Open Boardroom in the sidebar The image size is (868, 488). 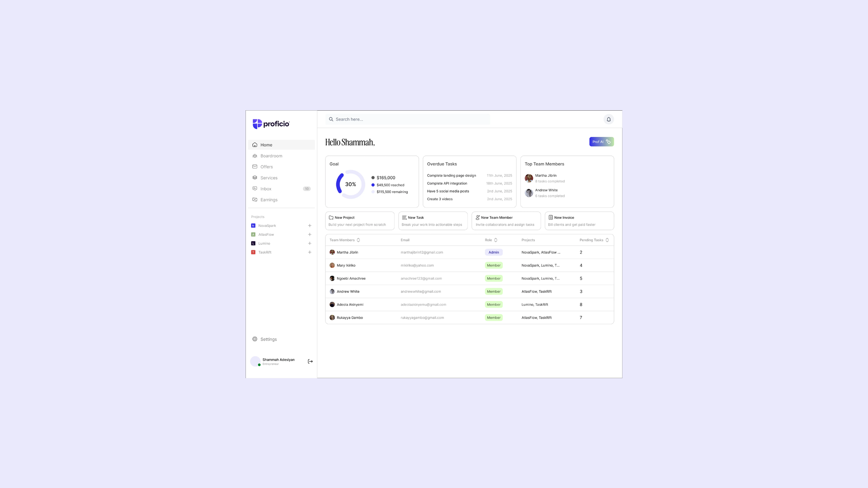click(271, 156)
